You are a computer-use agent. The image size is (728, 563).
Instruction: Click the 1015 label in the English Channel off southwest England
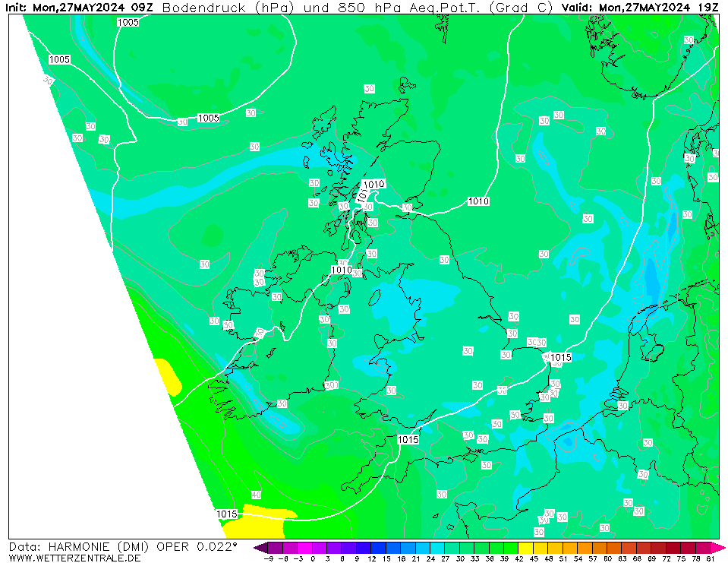[408, 439]
